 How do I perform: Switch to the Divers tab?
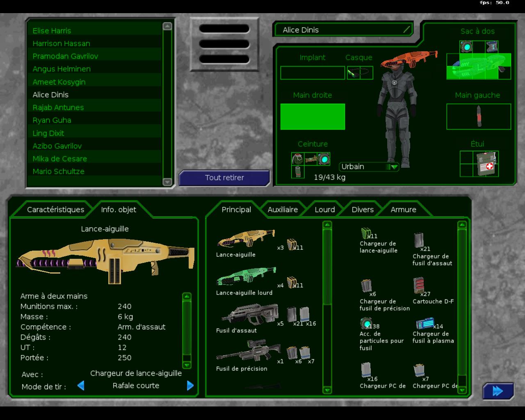363,210
